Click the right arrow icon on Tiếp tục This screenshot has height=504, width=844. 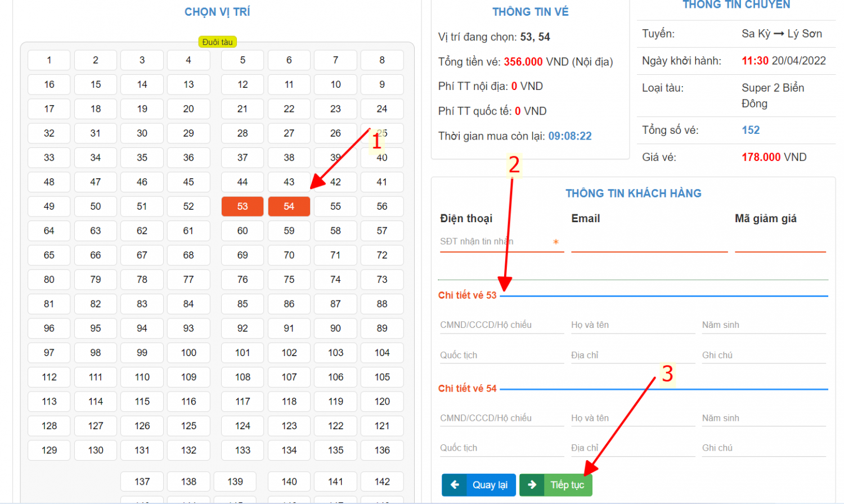[x=532, y=485]
